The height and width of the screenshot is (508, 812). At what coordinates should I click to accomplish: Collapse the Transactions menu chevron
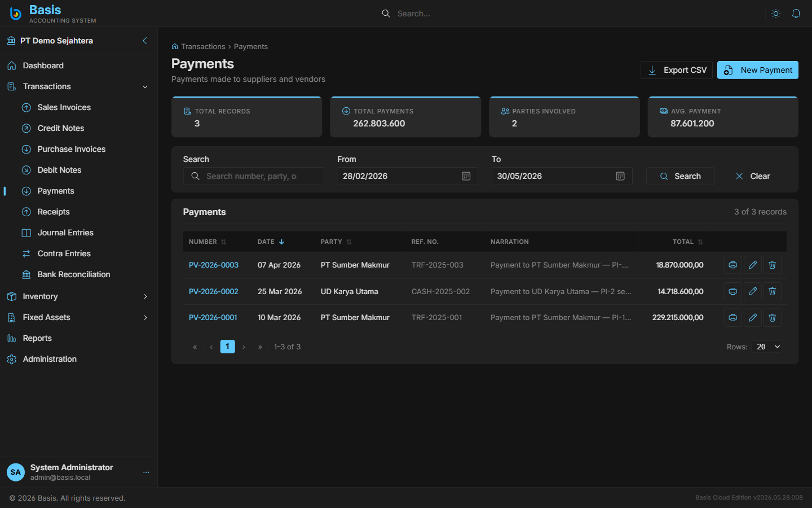(x=145, y=87)
